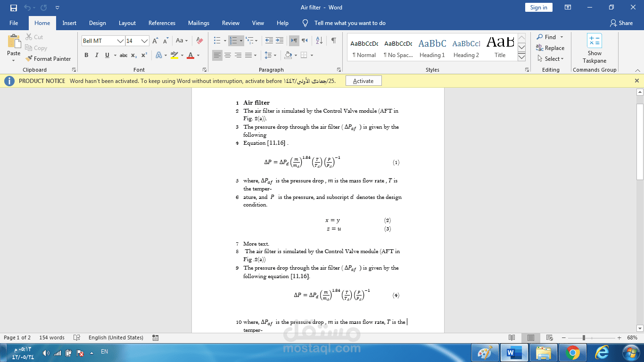Open the Windows Start menu

click(x=630, y=353)
